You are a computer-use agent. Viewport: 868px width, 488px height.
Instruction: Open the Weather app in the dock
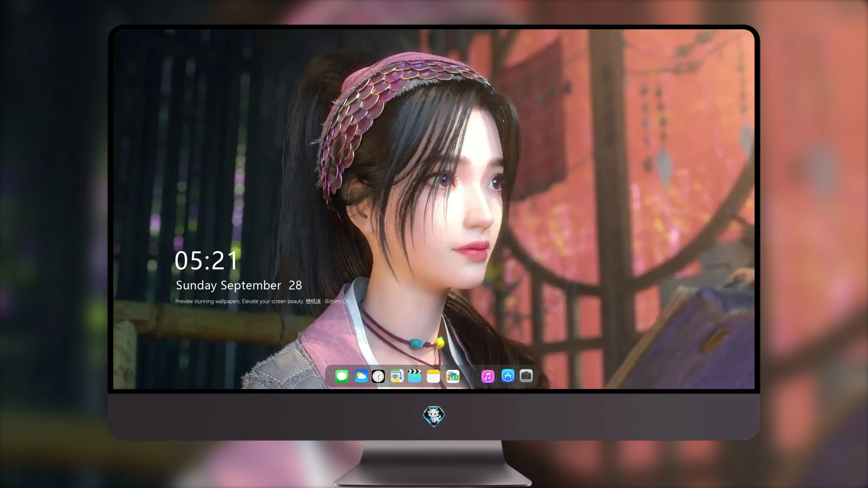[x=361, y=376]
